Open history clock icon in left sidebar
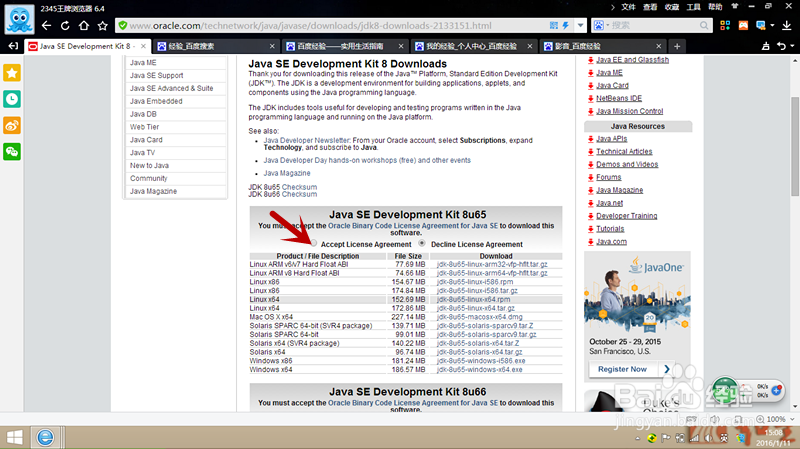 12,99
